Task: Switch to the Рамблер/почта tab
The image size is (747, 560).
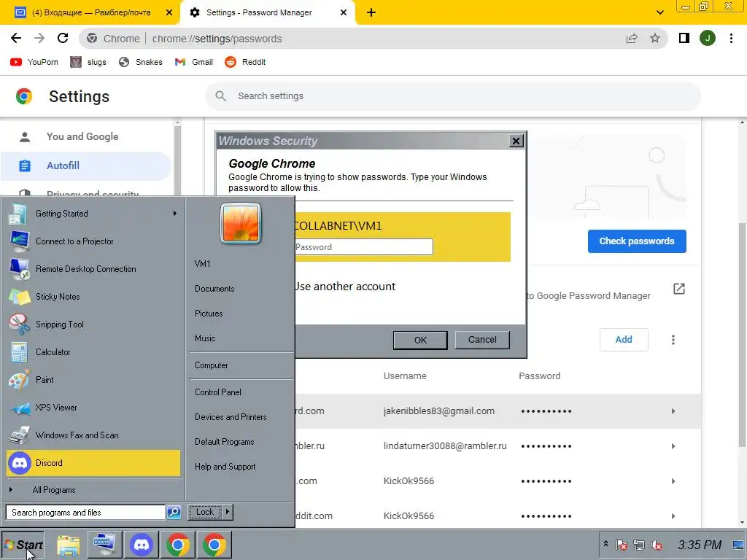Action: pyautogui.click(x=90, y=12)
